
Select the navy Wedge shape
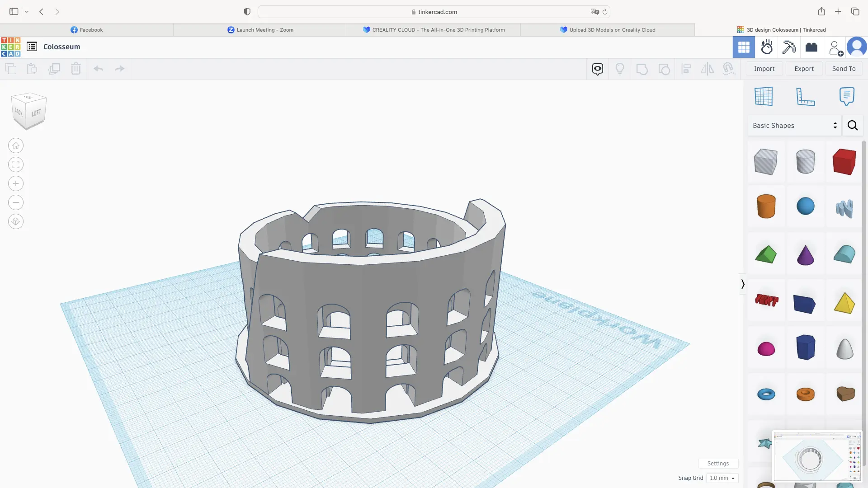pyautogui.click(x=805, y=304)
